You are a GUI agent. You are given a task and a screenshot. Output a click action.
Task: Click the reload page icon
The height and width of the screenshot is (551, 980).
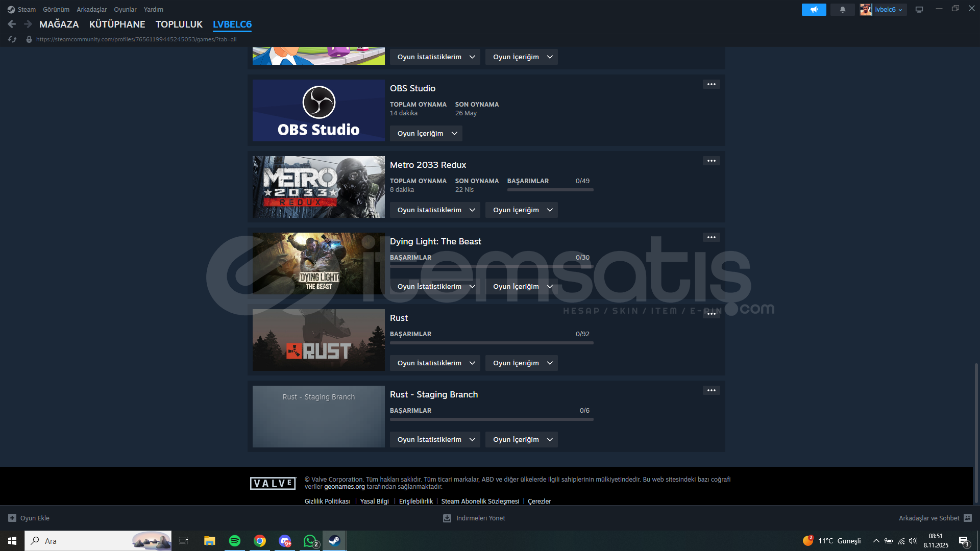[x=13, y=39]
